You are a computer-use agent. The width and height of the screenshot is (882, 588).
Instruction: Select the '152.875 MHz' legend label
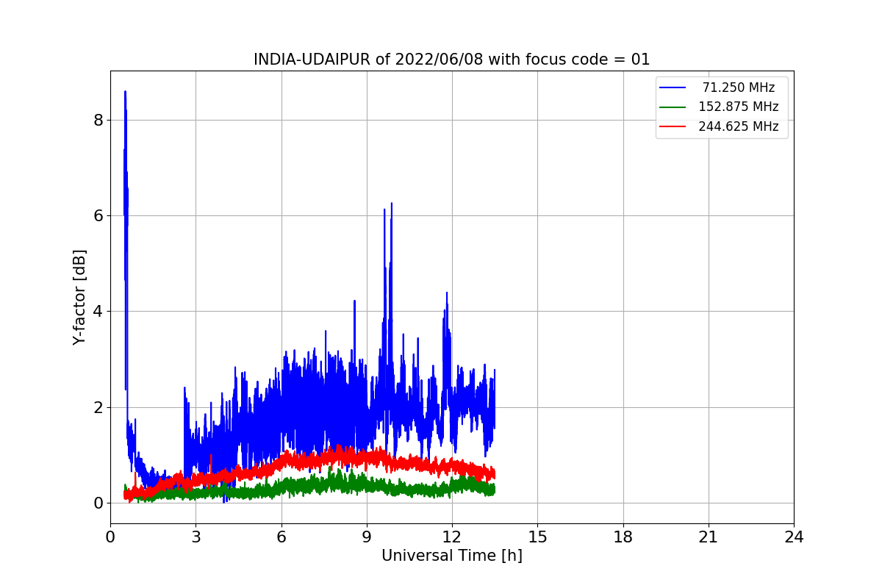[x=739, y=107]
